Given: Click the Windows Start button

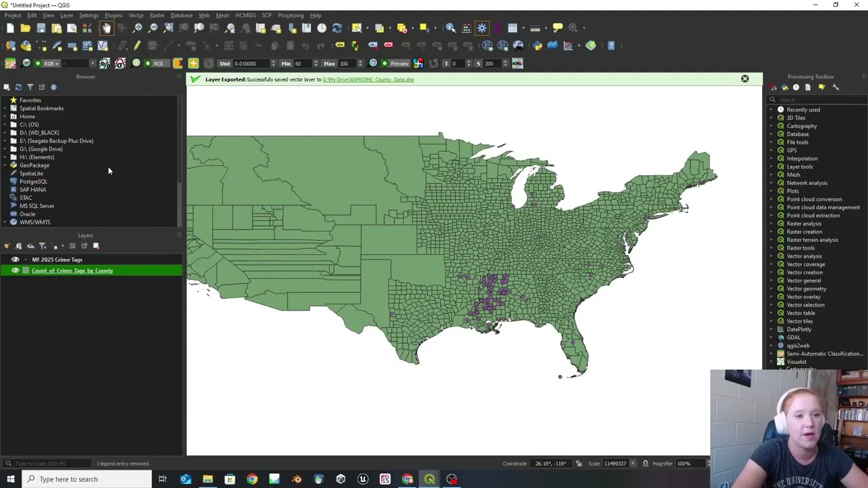Looking at the screenshot, I should (x=10, y=479).
